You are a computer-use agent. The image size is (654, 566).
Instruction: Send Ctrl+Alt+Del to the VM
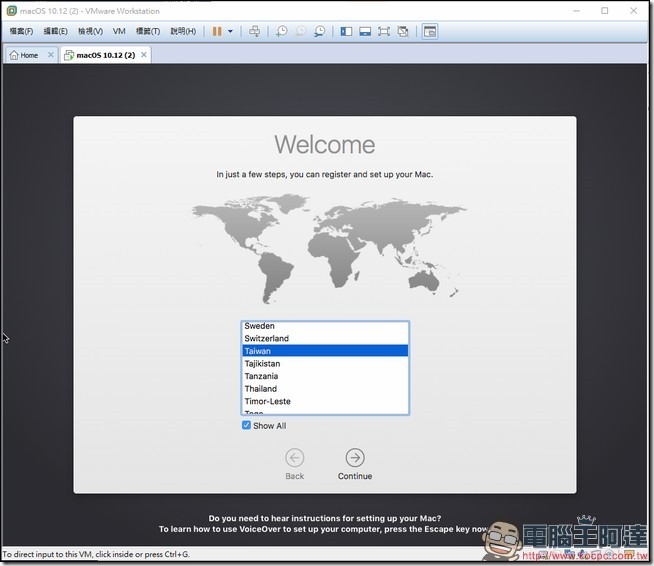254,31
